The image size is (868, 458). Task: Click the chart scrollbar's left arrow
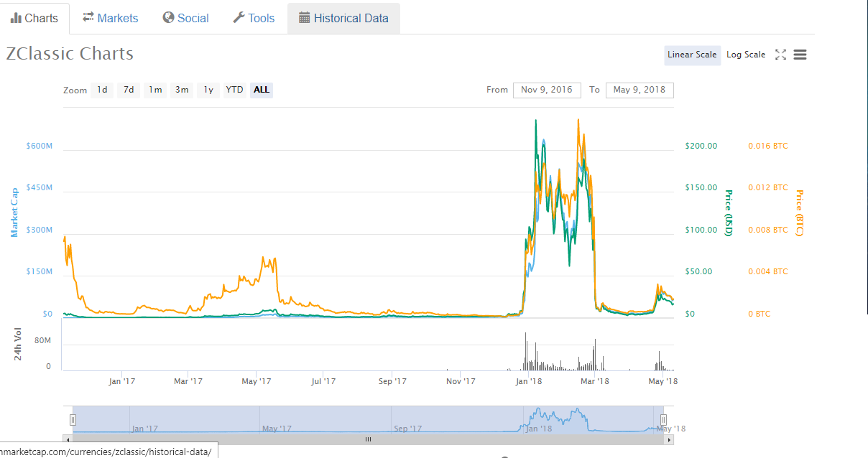(68, 439)
